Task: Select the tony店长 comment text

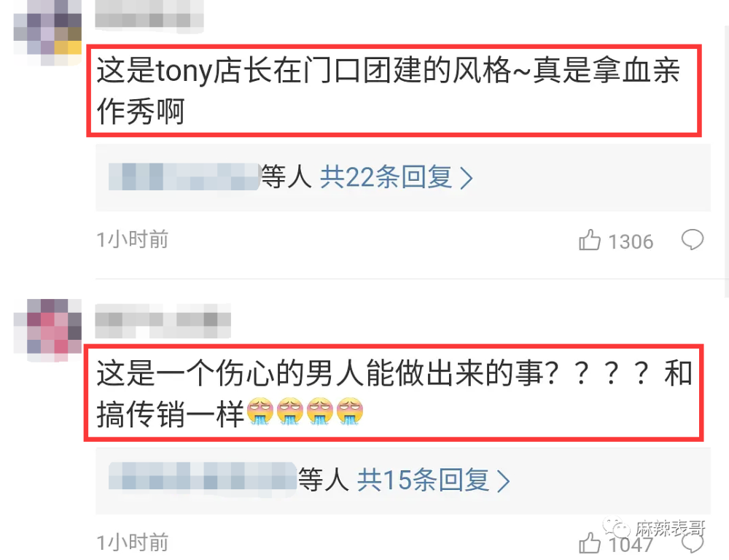Action: (389, 90)
